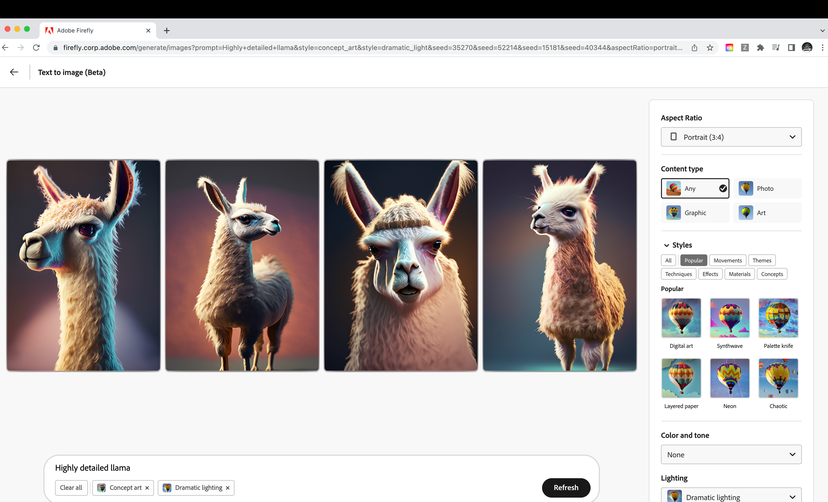Image resolution: width=828 pixels, height=502 pixels.
Task: Click the colorful square extension icon
Action: (729, 48)
